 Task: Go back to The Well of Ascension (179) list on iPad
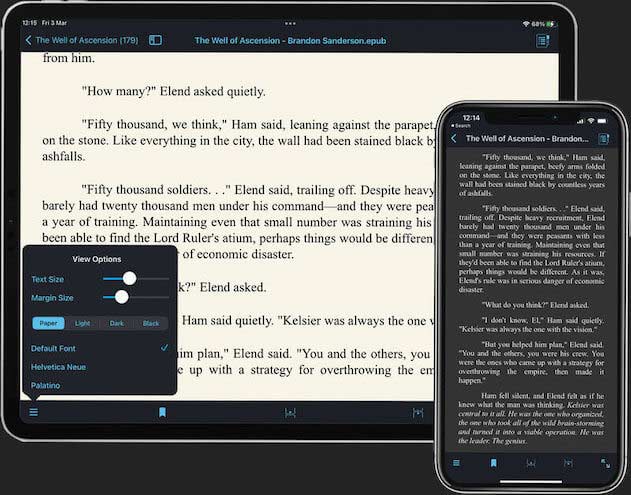(82, 40)
